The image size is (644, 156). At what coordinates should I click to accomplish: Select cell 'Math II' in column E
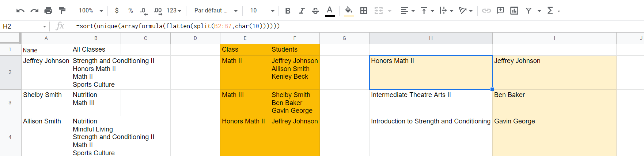tap(245, 73)
